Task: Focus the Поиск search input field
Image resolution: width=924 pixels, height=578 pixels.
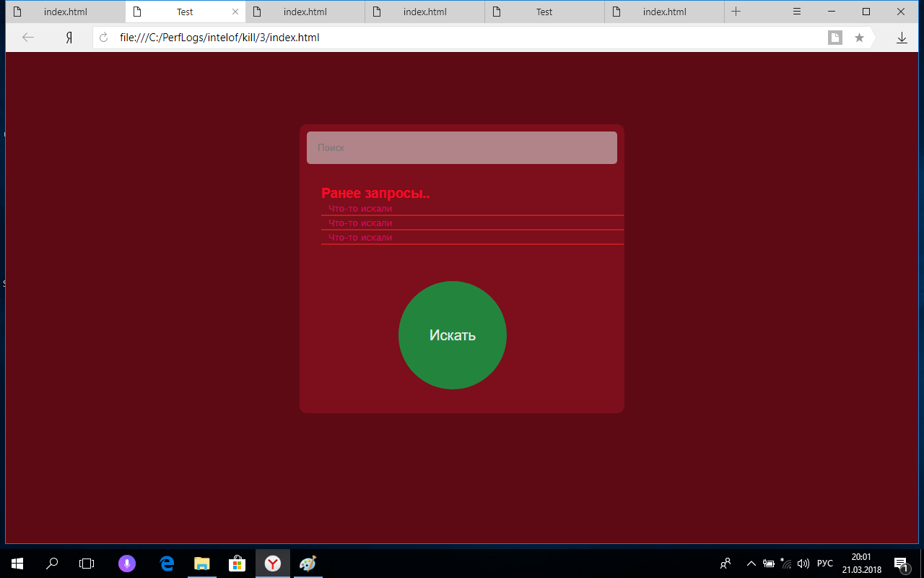Action: click(462, 147)
